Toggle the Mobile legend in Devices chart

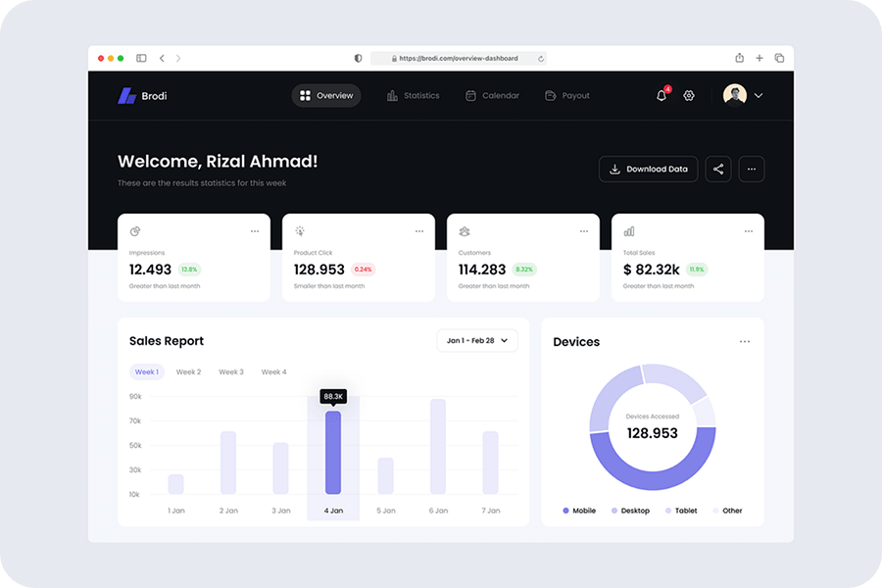(x=580, y=511)
